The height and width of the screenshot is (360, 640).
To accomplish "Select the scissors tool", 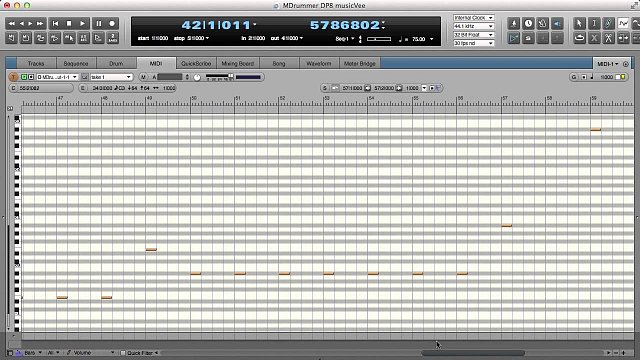I will [x=609, y=38].
